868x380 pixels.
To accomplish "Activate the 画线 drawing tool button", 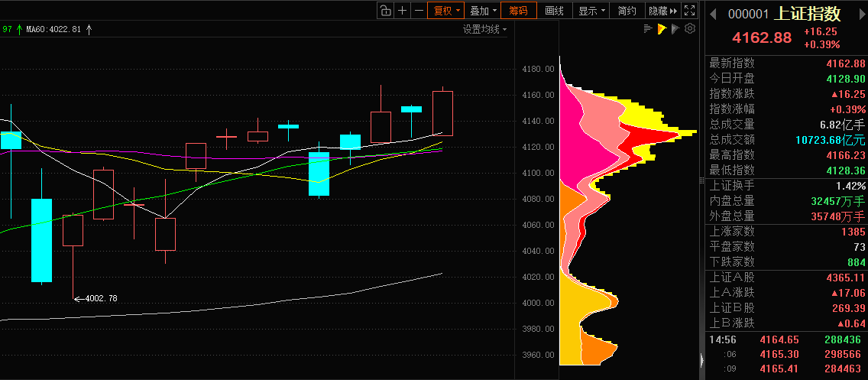I will pos(554,11).
